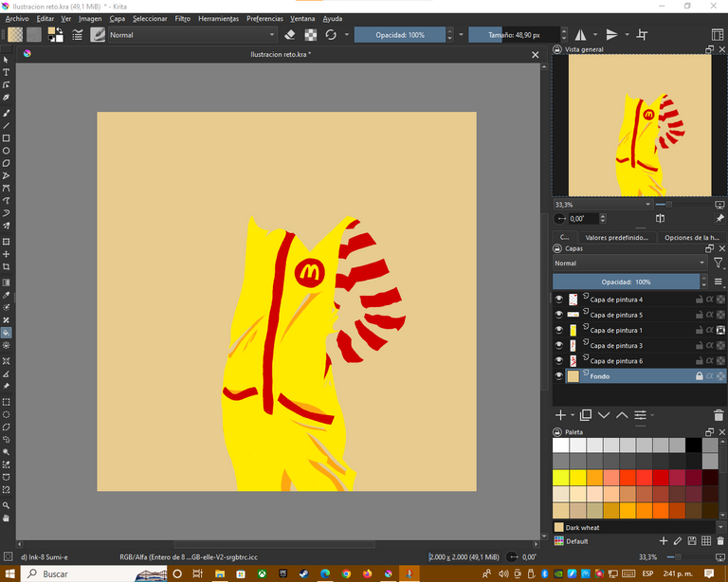Open the overview zoom percentage dropdown

click(603, 205)
